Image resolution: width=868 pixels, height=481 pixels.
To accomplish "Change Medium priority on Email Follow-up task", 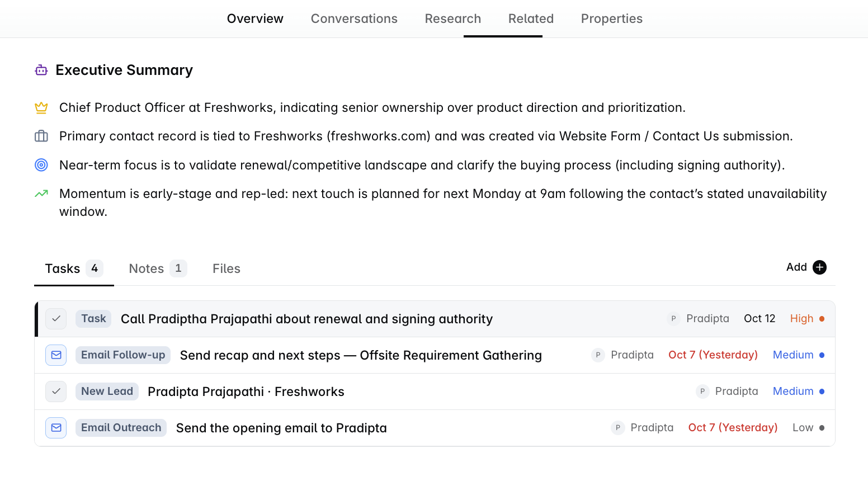I will pos(798,355).
